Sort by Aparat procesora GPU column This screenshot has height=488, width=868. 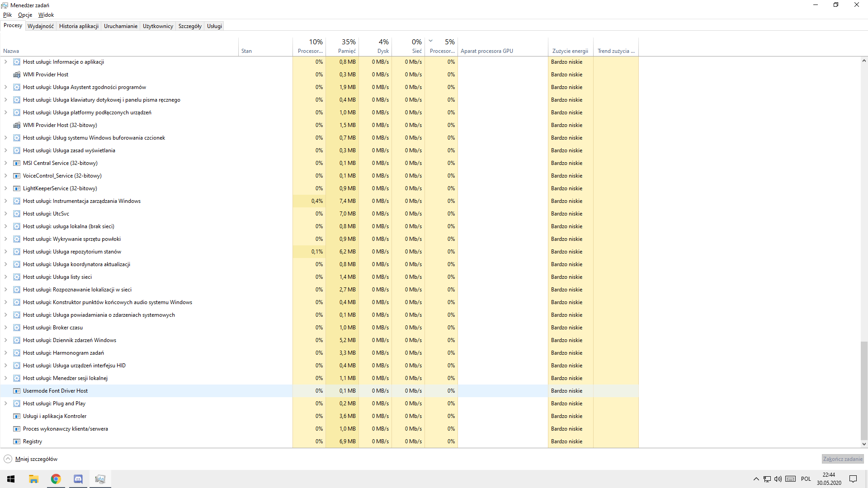pyautogui.click(x=503, y=47)
